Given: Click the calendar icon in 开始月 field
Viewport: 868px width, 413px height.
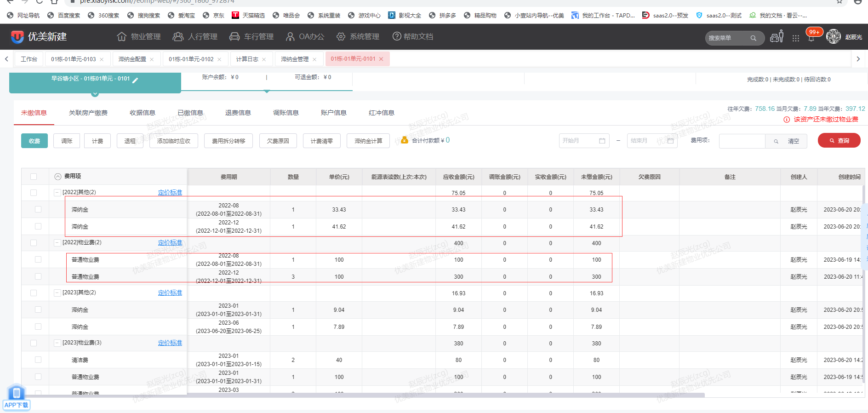Looking at the screenshot, I should (602, 141).
